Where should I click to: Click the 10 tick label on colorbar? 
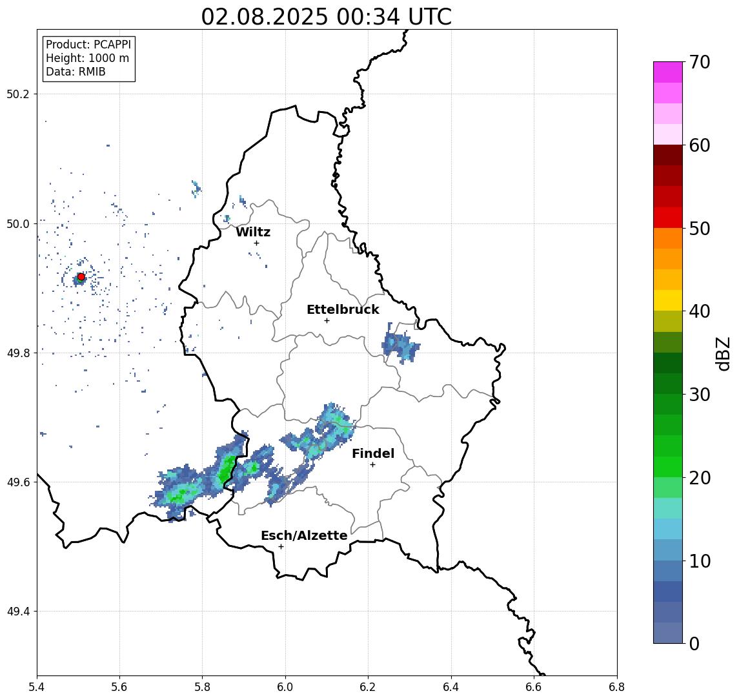point(699,561)
